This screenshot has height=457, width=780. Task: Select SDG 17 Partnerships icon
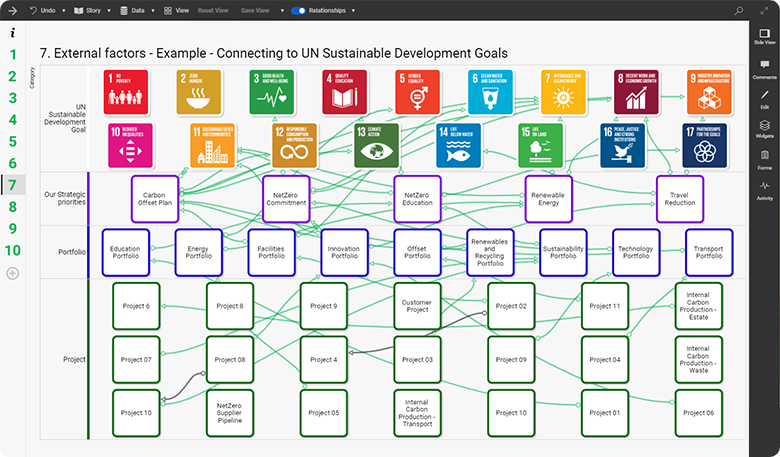point(705,146)
